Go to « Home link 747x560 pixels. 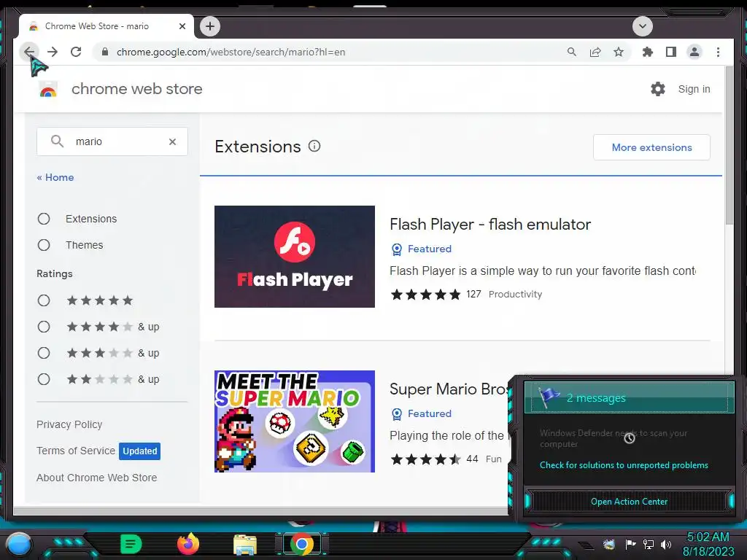55,177
